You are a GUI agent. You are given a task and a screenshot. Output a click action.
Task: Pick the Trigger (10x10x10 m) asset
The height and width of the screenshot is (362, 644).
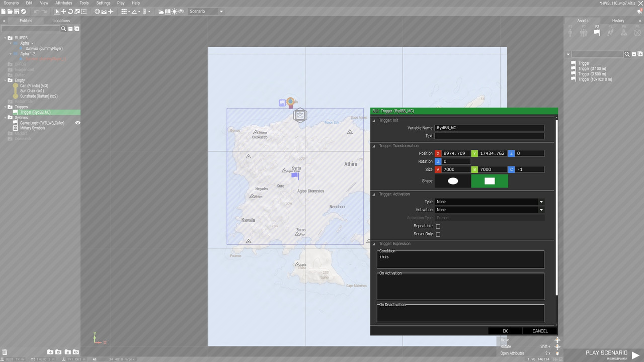(595, 79)
